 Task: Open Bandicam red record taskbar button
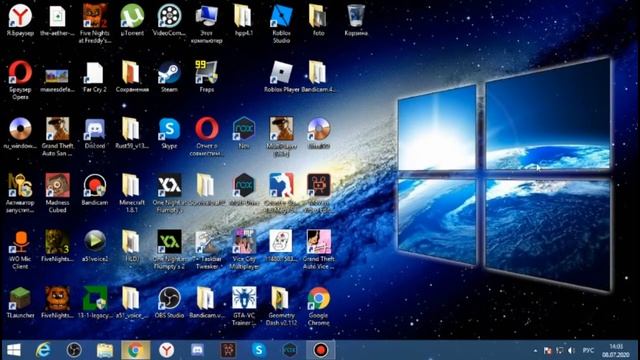(x=320, y=350)
